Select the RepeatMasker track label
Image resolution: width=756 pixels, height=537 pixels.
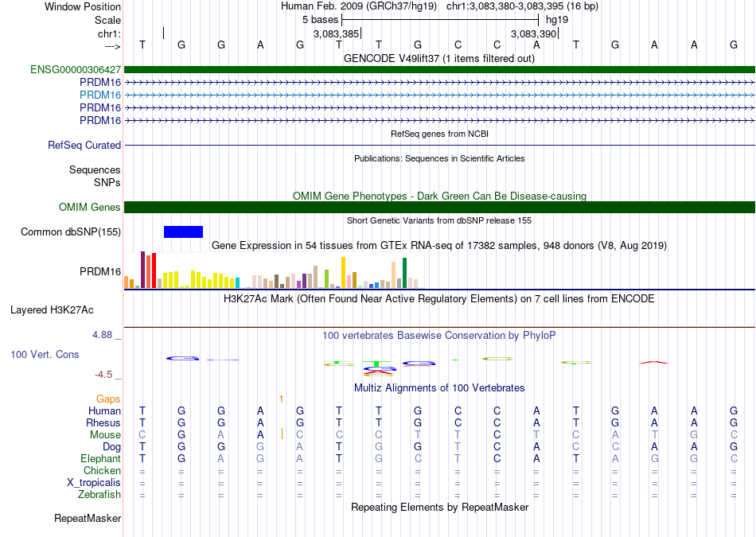[88, 519]
